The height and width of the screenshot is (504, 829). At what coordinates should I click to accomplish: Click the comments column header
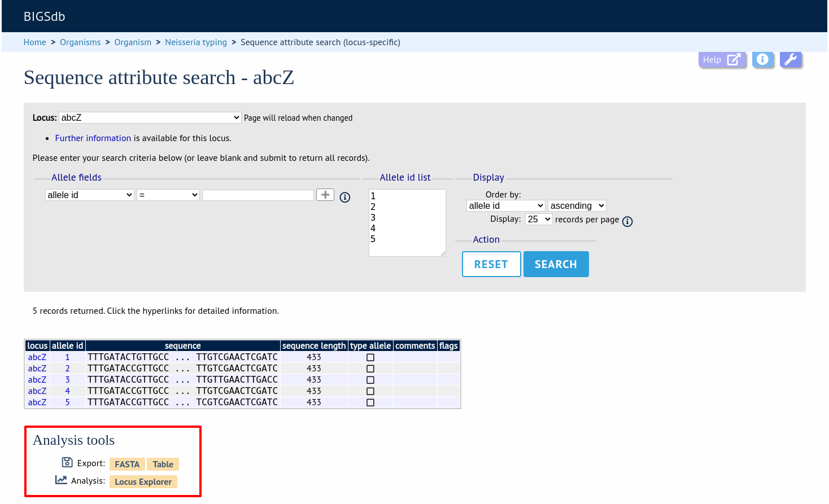pos(415,346)
